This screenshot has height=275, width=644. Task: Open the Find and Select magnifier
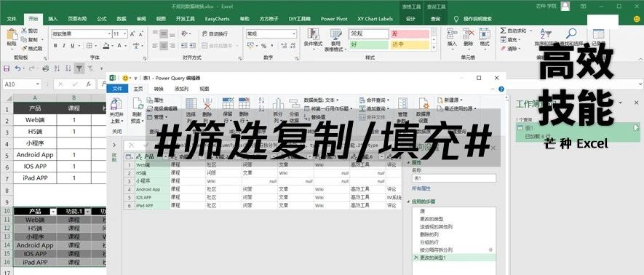(x=571, y=33)
